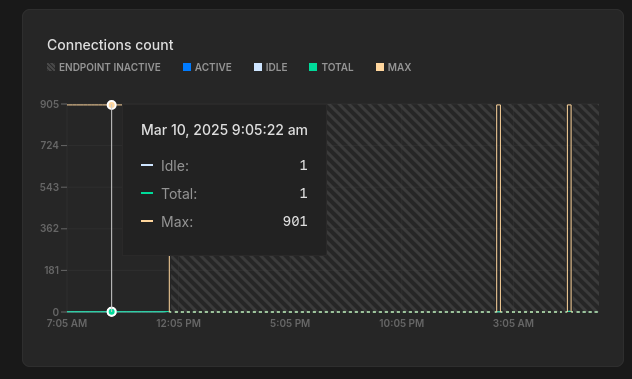Click the green TOTAL color swatch
Screen dimensions: 632x379
pos(313,67)
